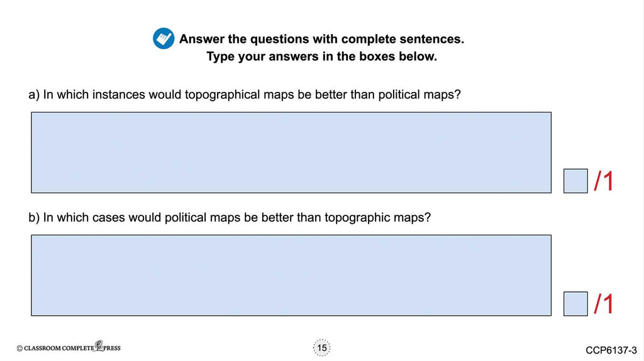The width and height of the screenshot is (644, 361).
Task: Click the red /1 mark for question a
Action: (x=603, y=181)
